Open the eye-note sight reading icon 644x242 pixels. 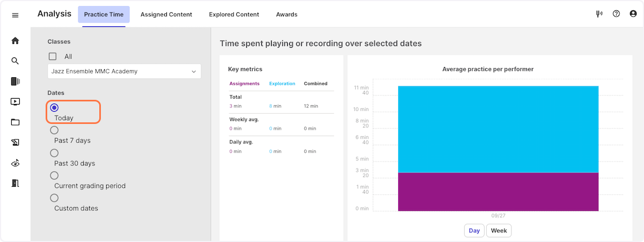coord(15,163)
